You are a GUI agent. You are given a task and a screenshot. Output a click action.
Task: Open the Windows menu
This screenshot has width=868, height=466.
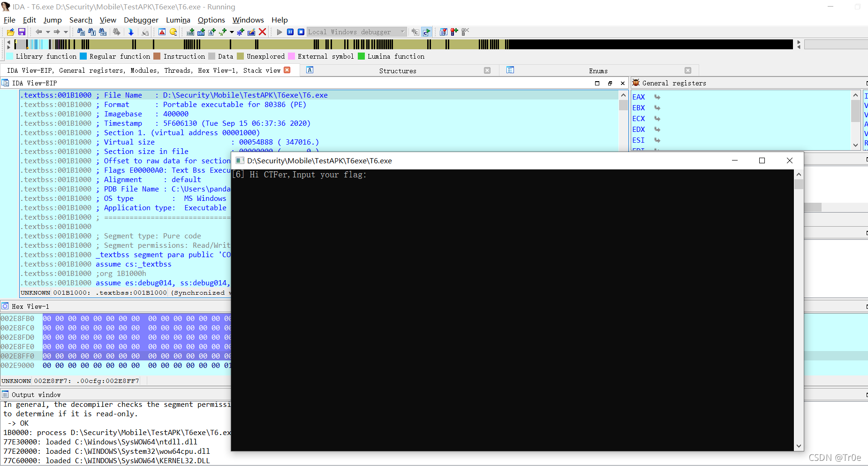coord(248,20)
